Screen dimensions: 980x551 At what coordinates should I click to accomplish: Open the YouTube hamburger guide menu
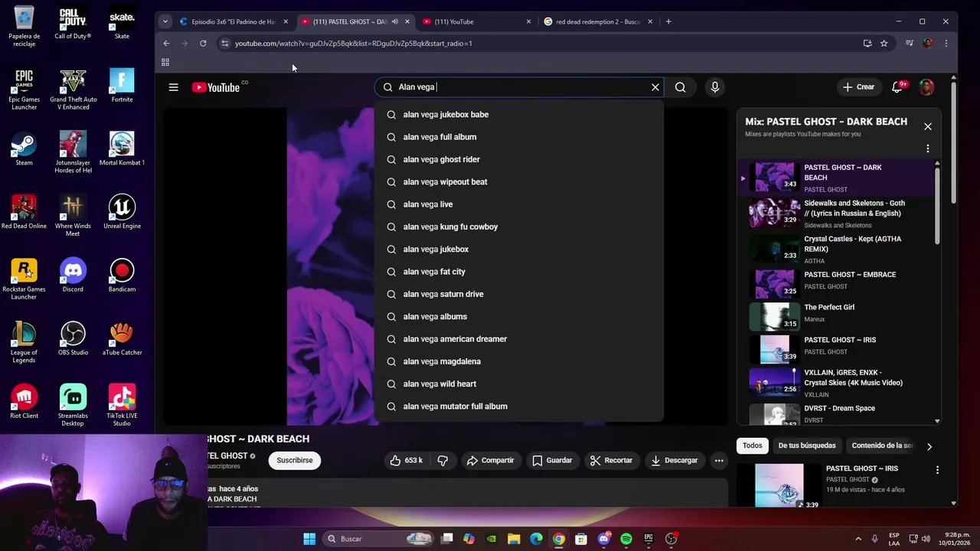click(x=174, y=87)
